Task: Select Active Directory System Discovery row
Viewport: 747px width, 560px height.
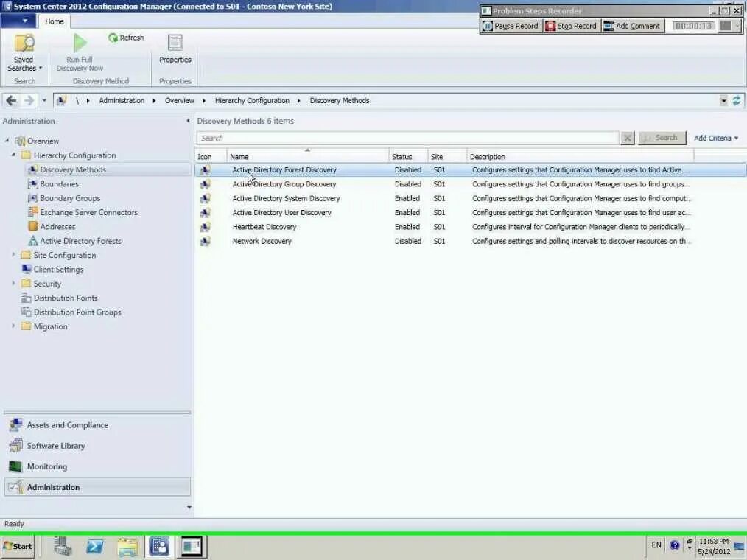Action: click(x=471, y=198)
